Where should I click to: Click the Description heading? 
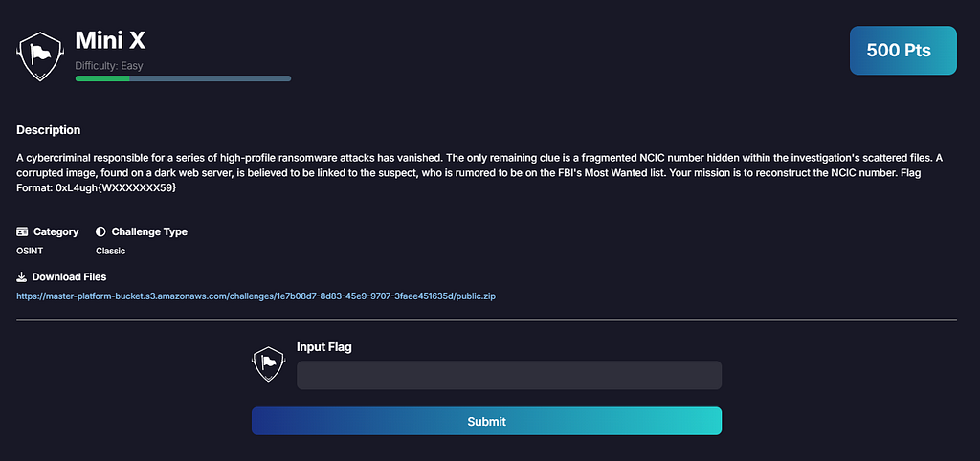48,130
